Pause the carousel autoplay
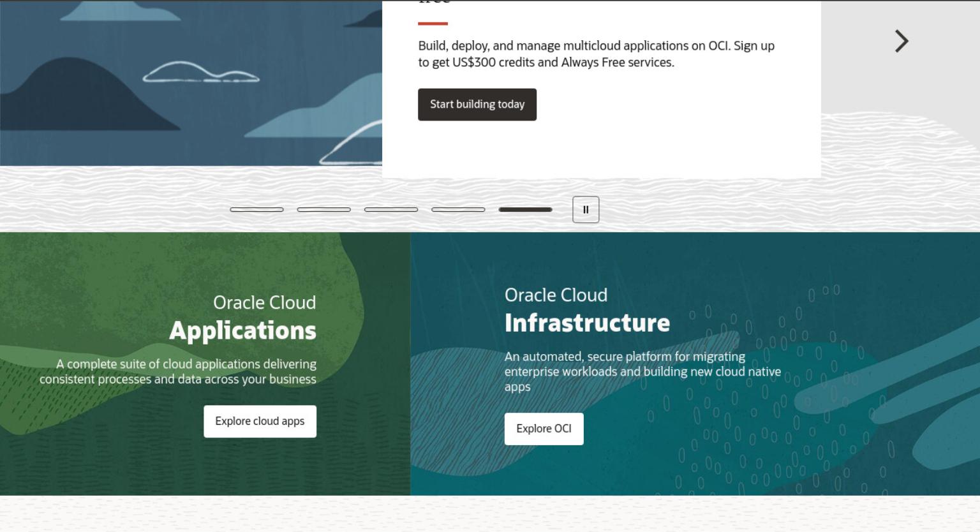This screenshot has height=532, width=980. (x=586, y=210)
